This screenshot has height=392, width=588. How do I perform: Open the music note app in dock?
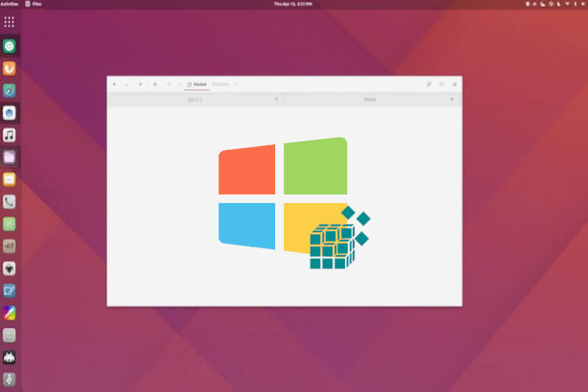point(9,135)
